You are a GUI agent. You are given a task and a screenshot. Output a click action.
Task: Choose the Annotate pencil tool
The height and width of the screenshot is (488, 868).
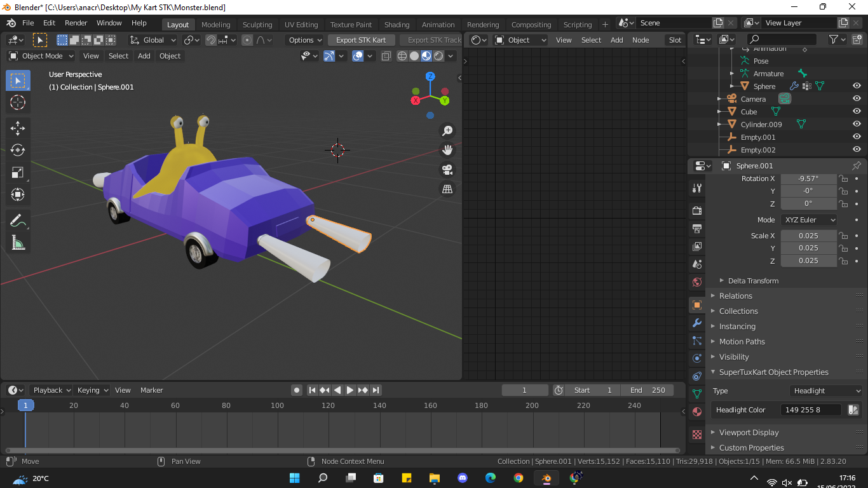18,220
